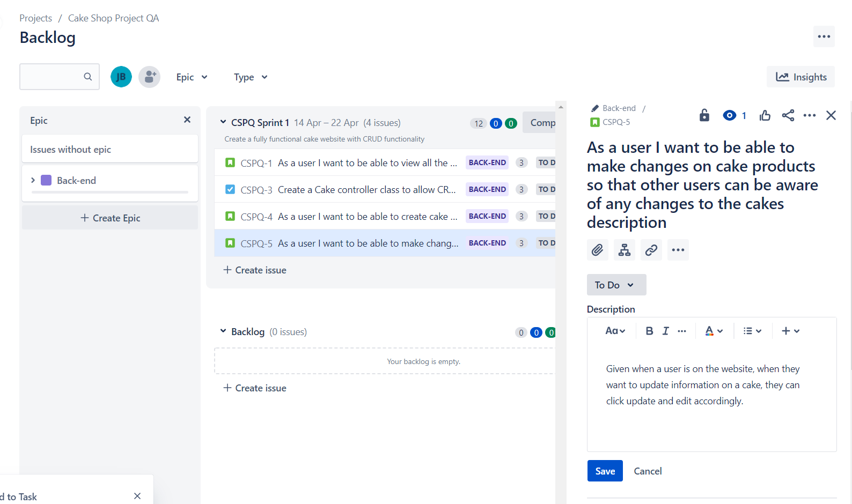Open more options beside the link icon
This screenshot has height=504, width=852.
[x=678, y=250]
